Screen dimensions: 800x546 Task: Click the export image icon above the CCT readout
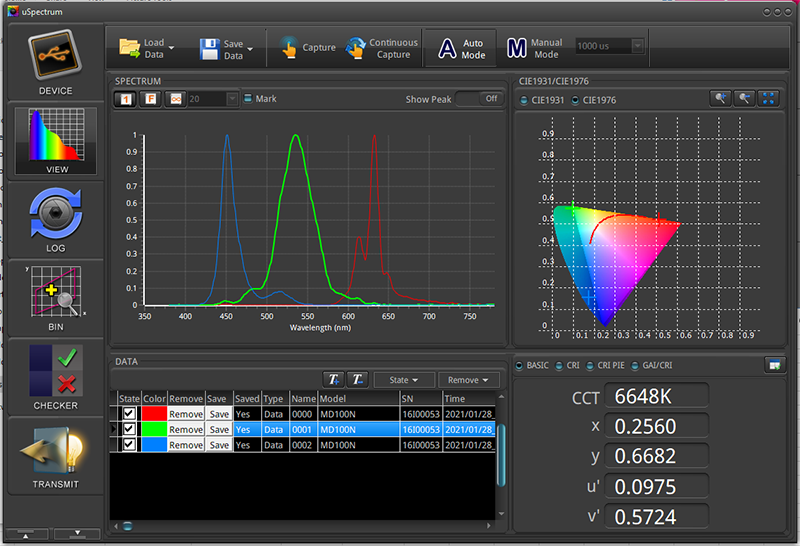pyautogui.click(x=773, y=365)
